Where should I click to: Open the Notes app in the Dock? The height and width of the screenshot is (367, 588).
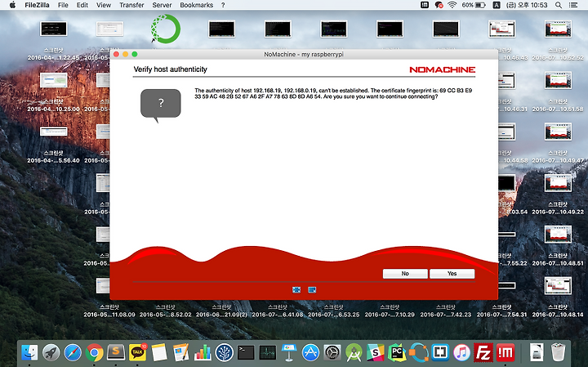point(159,352)
